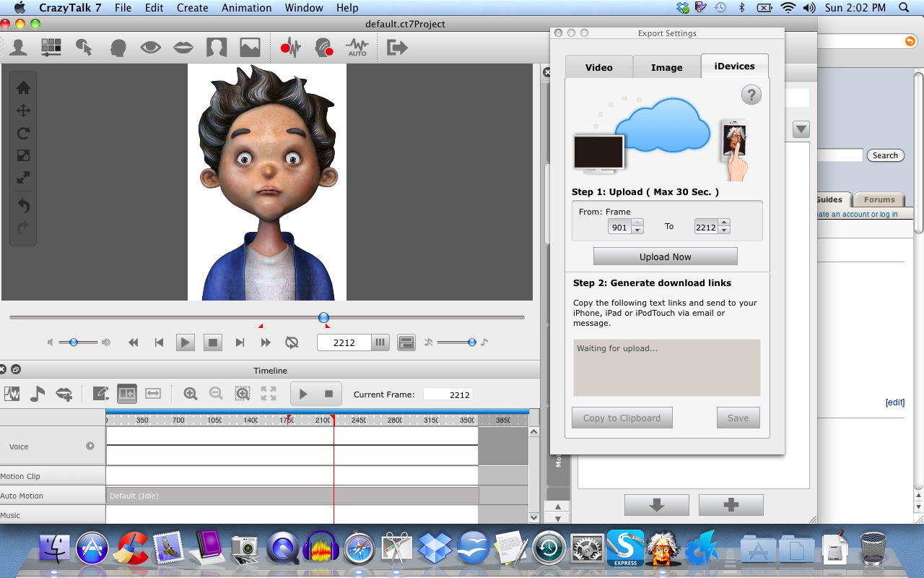Select the Record Audio icon
The width and height of the screenshot is (924, 578).
click(290, 48)
